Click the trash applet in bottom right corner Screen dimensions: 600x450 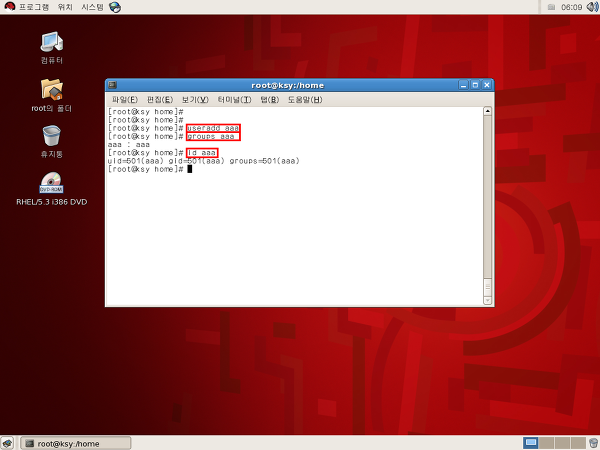[593, 443]
